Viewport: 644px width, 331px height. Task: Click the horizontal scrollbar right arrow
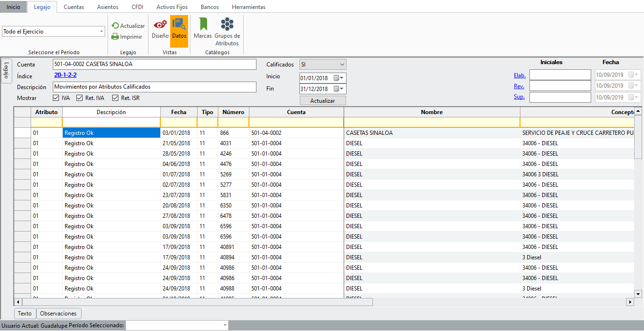point(629,302)
